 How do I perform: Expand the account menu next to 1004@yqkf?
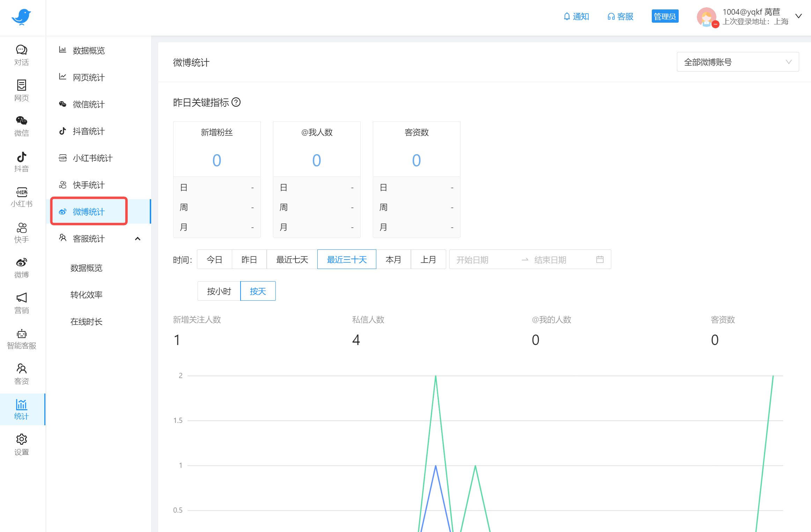[x=798, y=16]
